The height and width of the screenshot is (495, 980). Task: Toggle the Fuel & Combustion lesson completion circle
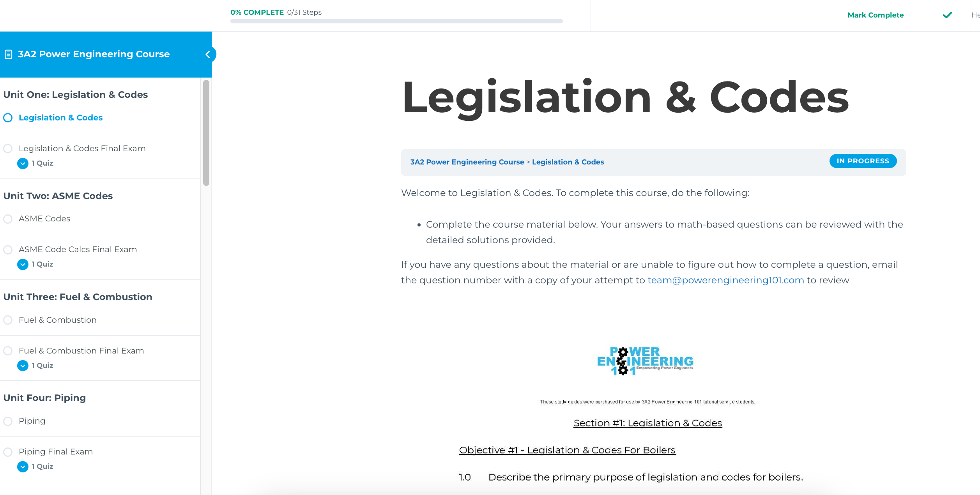click(9, 320)
